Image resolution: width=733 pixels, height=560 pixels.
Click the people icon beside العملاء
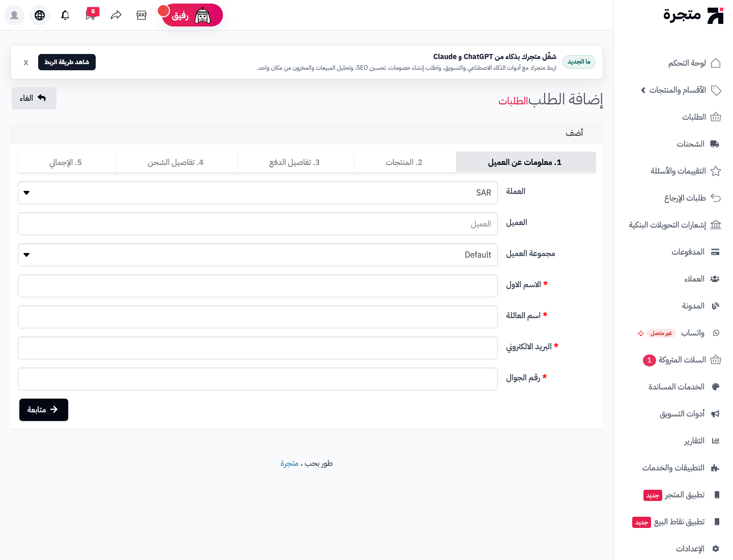pos(715,279)
